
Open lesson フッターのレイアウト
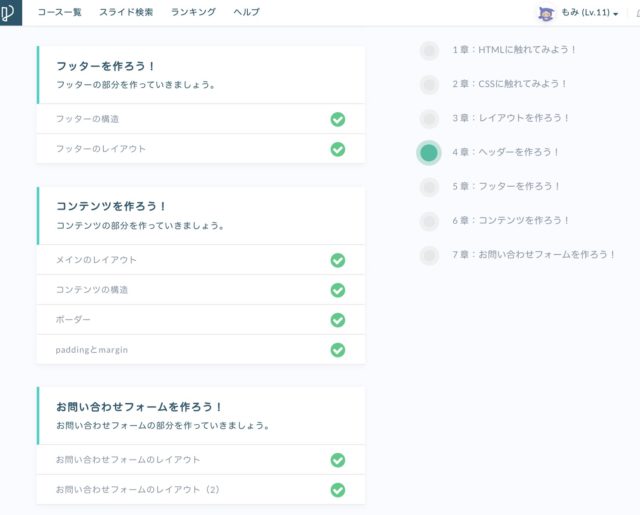[x=200, y=149]
